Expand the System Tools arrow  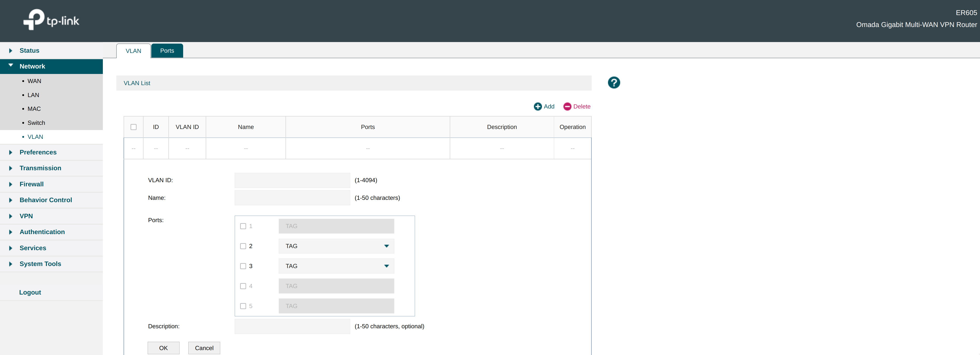[11, 264]
